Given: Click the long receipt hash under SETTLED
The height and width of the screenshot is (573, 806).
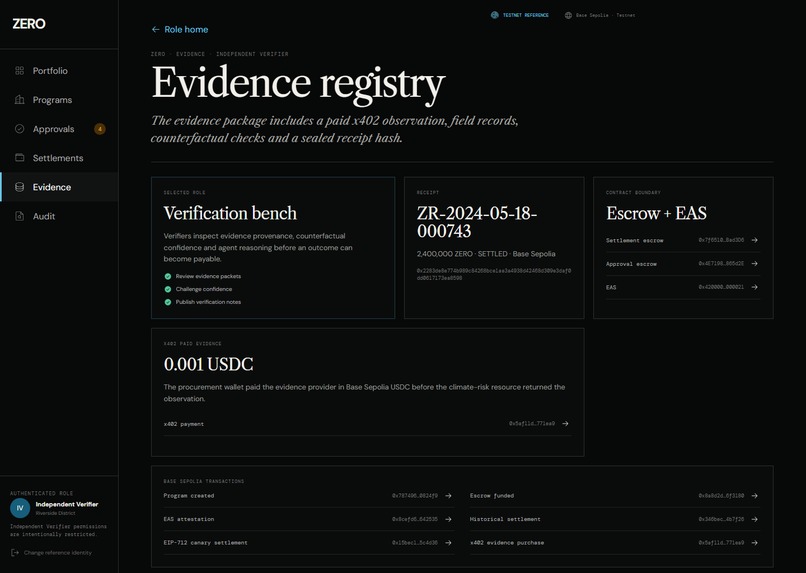Looking at the screenshot, I should pos(493,274).
